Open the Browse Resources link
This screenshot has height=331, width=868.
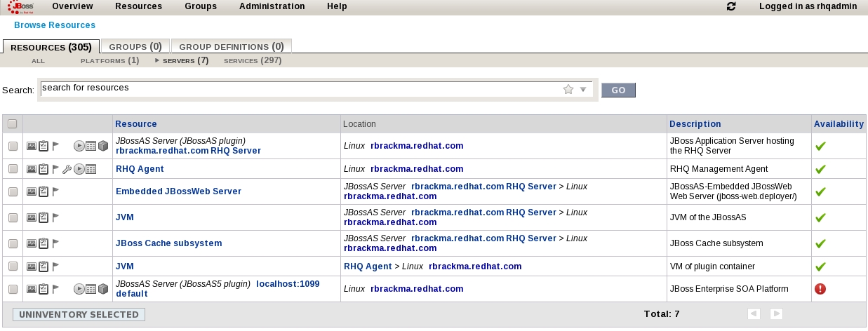(55, 25)
